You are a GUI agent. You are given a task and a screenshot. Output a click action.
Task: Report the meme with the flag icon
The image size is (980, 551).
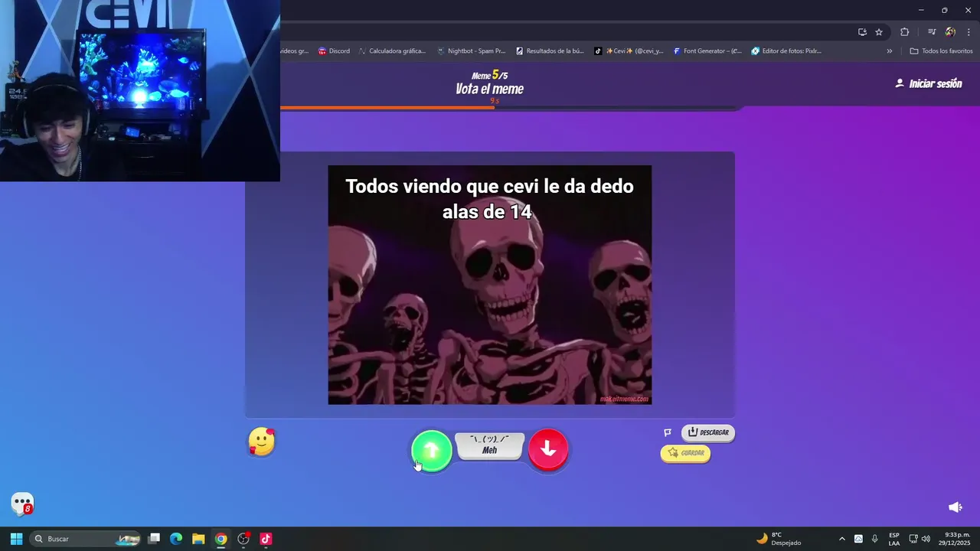pyautogui.click(x=668, y=432)
